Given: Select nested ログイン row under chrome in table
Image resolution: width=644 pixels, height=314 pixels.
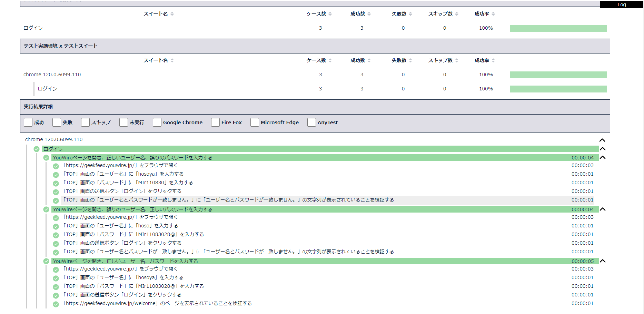Looking at the screenshot, I should [x=315, y=89].
